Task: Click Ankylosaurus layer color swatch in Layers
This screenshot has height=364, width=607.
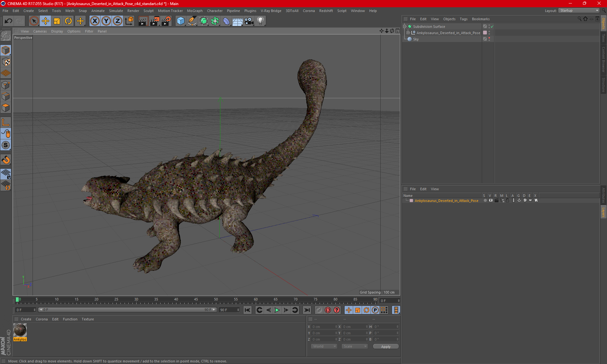Action: [x=411, y=201]
